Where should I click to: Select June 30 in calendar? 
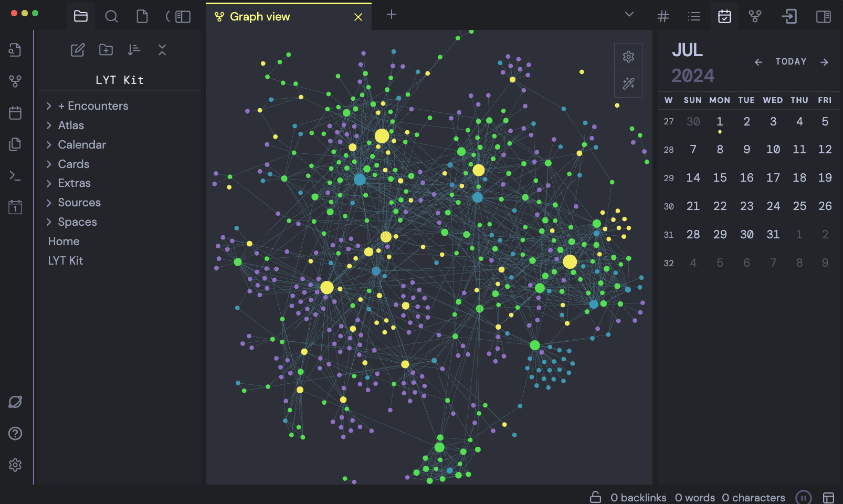pyautogui.click(x=693, y=122)
